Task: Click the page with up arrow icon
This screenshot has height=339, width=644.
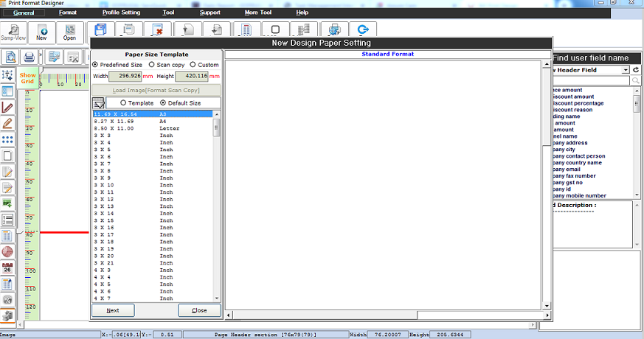Action: pos(187,29)
